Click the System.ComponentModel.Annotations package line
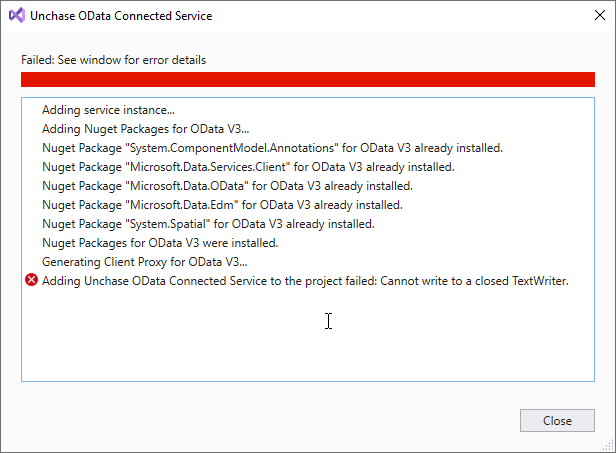Image resolution: width=616 pixels, height=453 pixels. [272, 148]
